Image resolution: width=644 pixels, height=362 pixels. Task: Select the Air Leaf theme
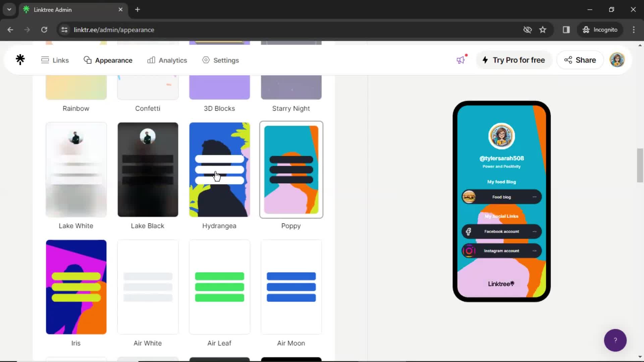pos(219,287)
